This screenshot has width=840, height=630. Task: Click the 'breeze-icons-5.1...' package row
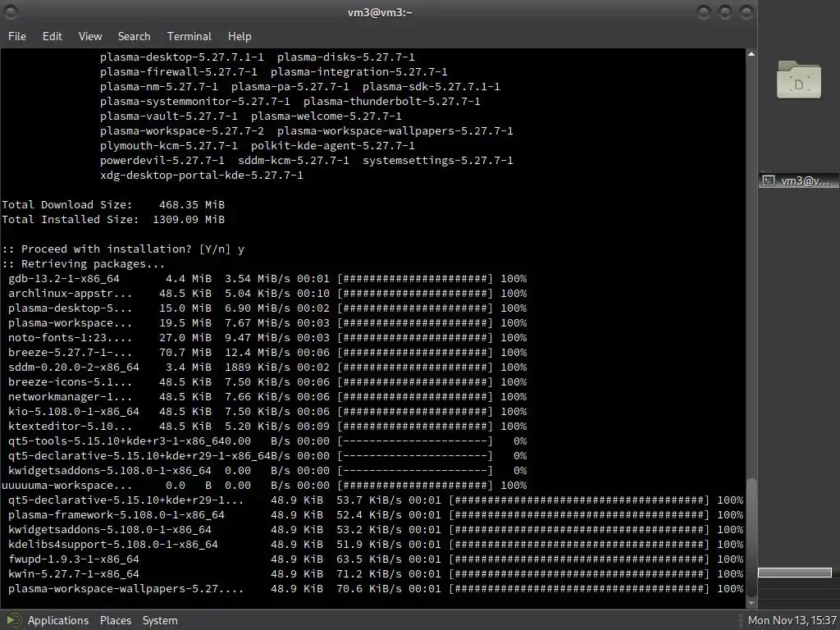click(267, 382)
